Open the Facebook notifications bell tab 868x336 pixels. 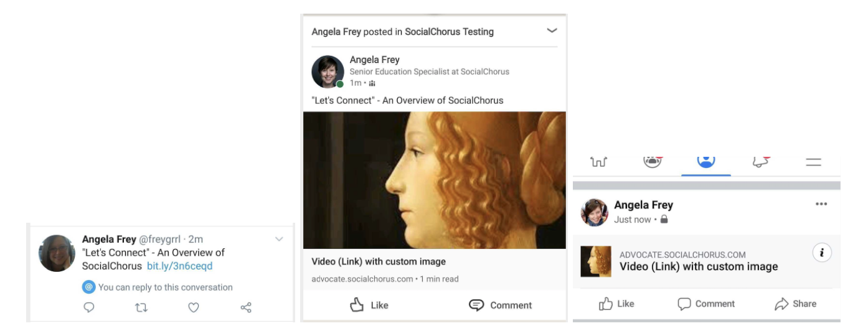[x=760, y=161]
